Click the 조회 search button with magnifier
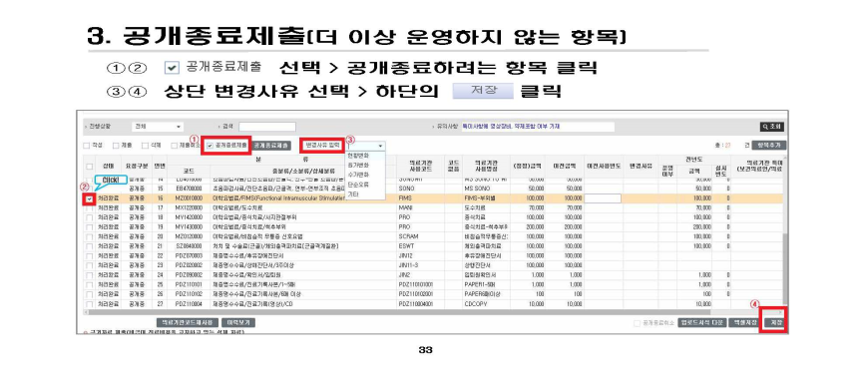868x382 pixels. click(x=771, y=127)
